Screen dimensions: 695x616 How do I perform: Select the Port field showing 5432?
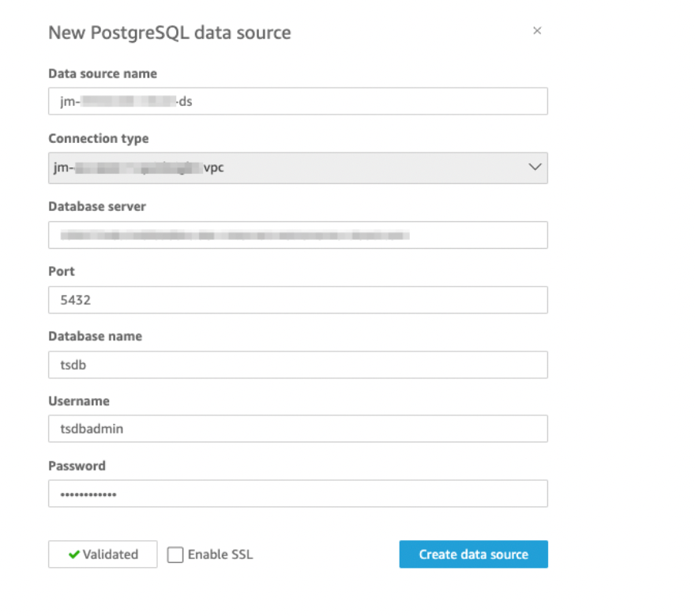(x=297, y=300)
